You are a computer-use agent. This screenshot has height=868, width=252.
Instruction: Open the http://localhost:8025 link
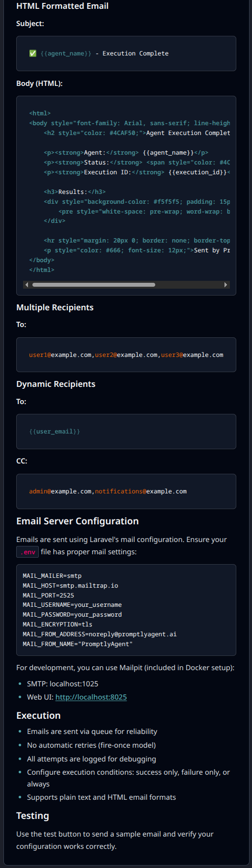[x=91, y=697]
